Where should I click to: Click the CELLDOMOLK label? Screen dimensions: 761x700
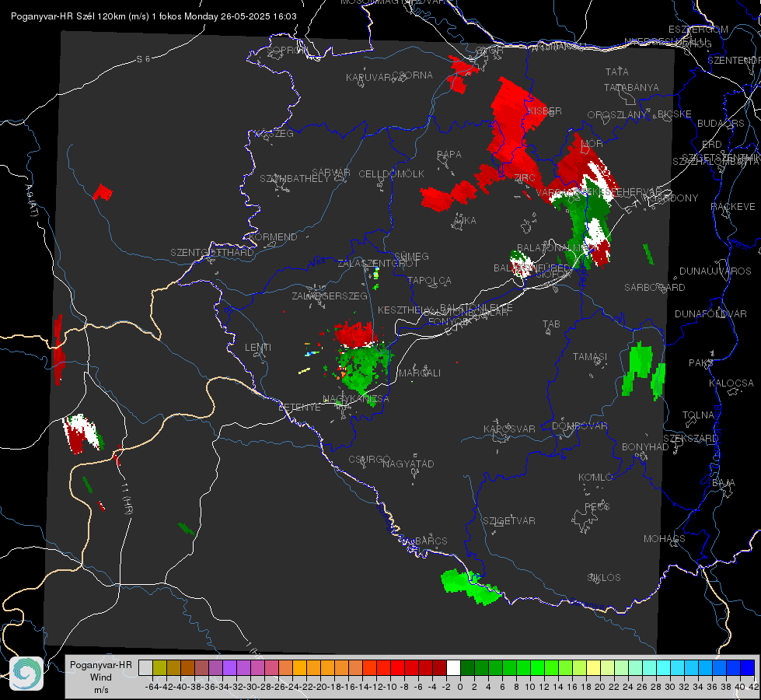(x=392, y=173)
